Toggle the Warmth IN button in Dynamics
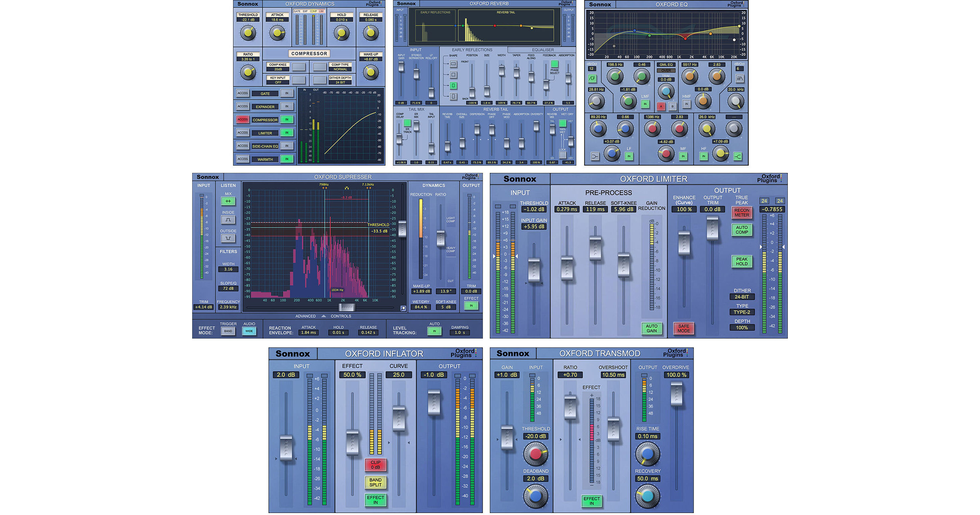Screen dimensions: 980x515 pyautogui.click(x=287, y=159)
